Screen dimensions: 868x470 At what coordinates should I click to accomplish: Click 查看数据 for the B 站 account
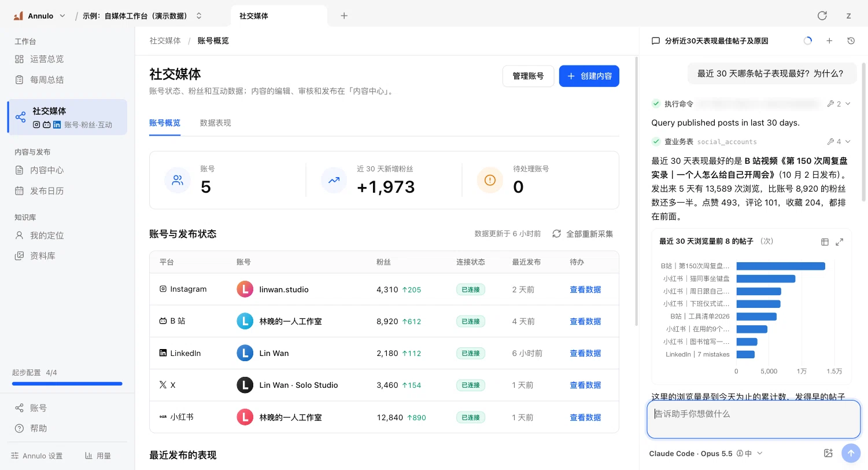pos(585,321)
